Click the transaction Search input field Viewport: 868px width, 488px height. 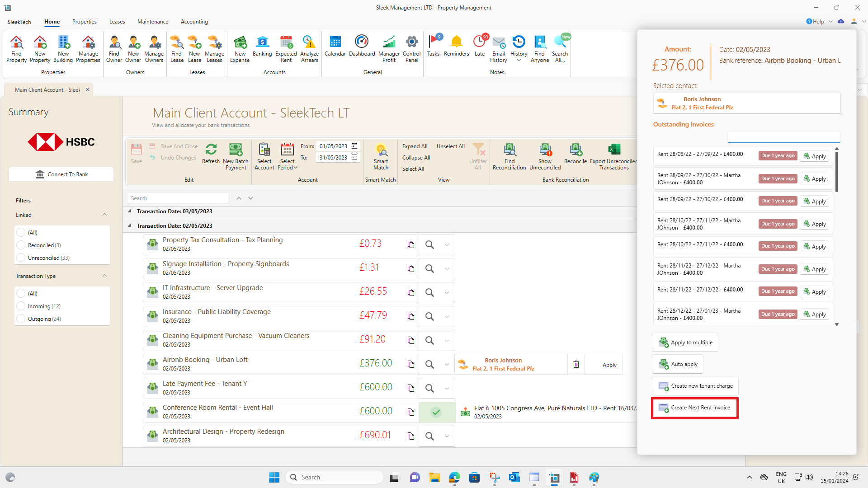[x=178, y=198]
